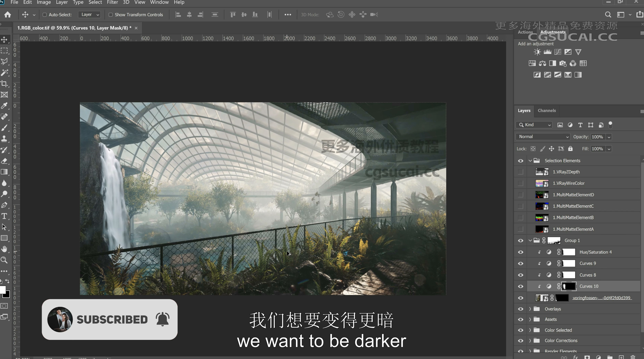Collapse the Selection Elements group
Image resolution: width=644 pixels, height=359 pixels.
click(x=530, y=161)
